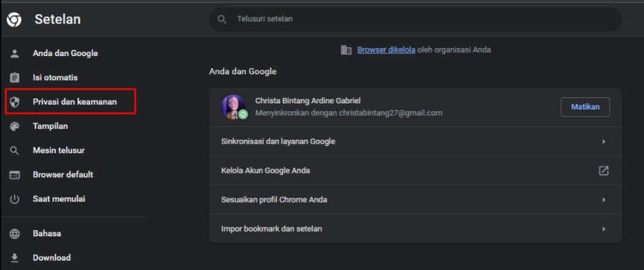Click the profile avatar of Christa Bintang

point(234,107)
